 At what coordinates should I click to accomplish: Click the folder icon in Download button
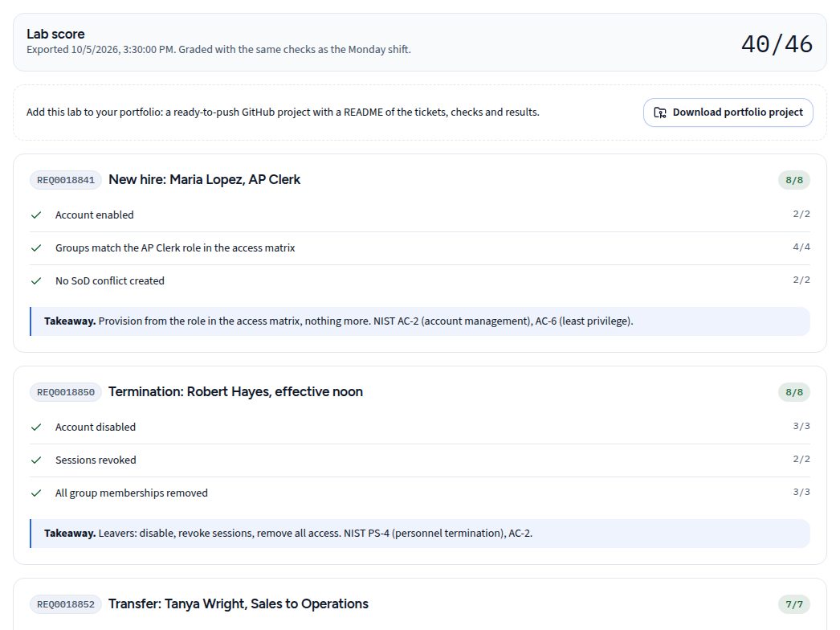pos(660,112)
